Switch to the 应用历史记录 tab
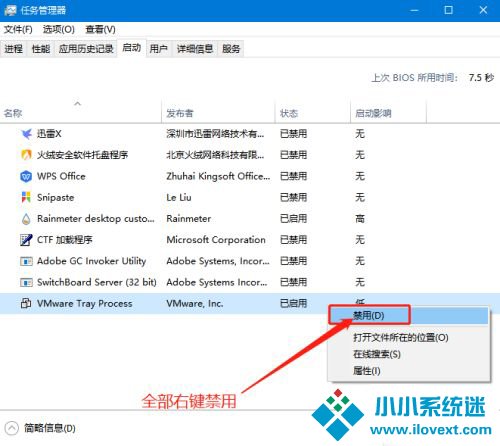The width and height of the screenshot is (500, 446). pos(86,49)
